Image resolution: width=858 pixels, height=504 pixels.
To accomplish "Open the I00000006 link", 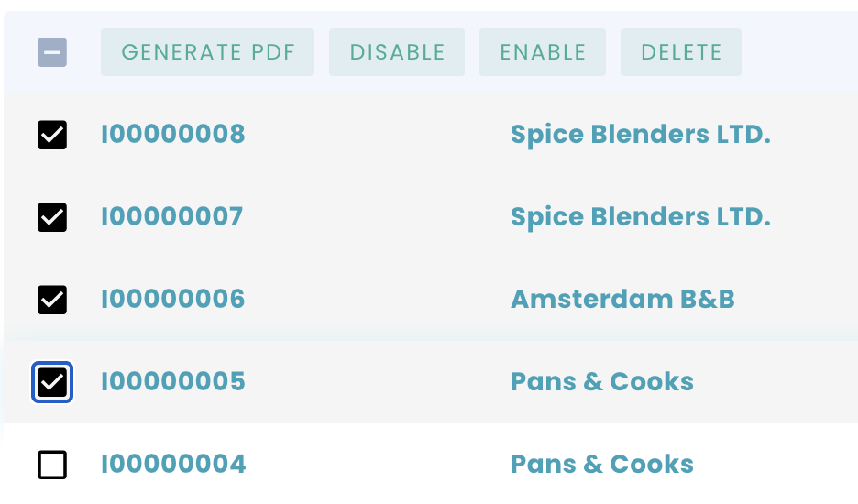I will (172, 300).
